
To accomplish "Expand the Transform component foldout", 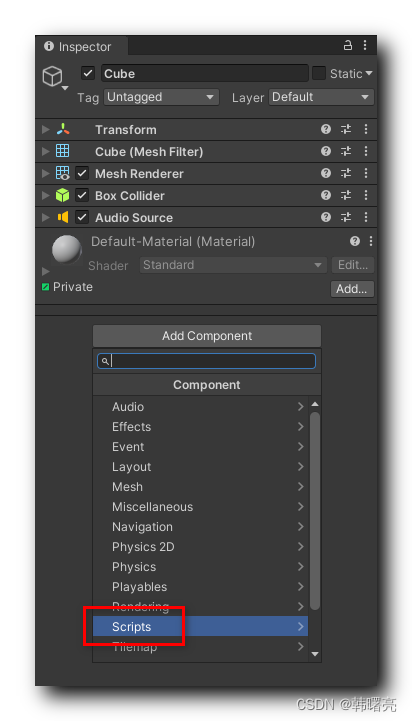I will pos(46,129).
